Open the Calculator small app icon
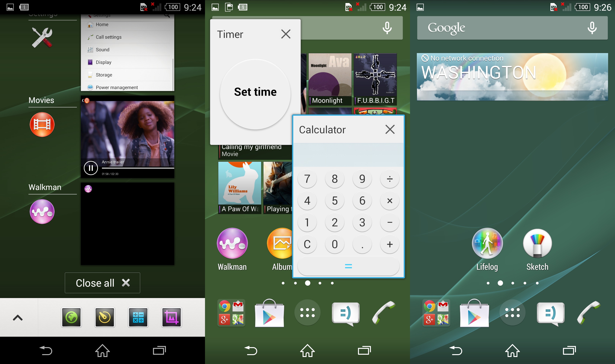Viewport: 615px width, 364px height. pyautogui.click(x=138, y=317)
